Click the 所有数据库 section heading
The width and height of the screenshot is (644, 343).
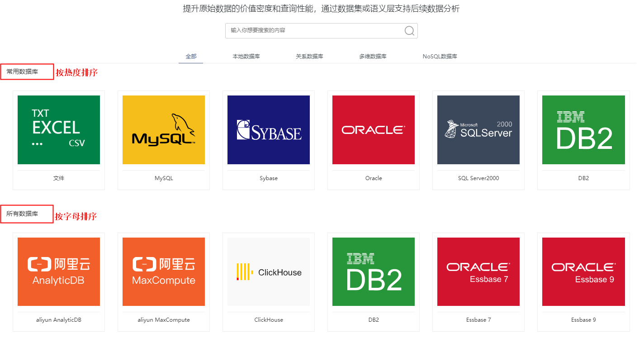click(x=22, y=214)
